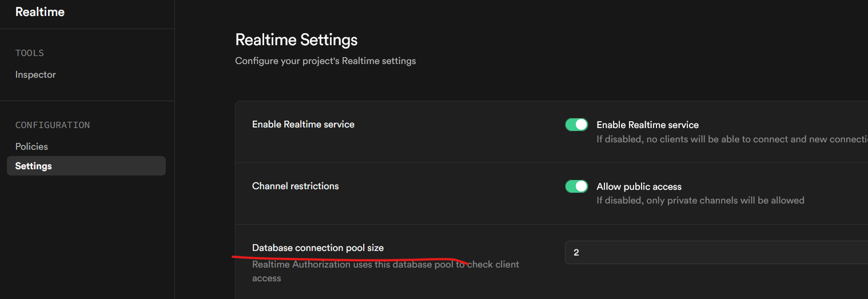868x299 pixels.
Task: Click the Realtime title atop the sidebar
Action: pos(40,12)
